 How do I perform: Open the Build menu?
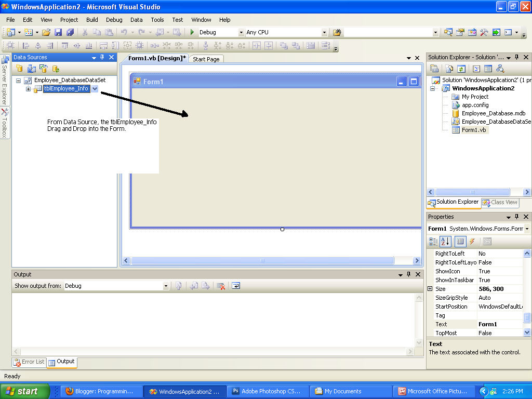[92, 20]
